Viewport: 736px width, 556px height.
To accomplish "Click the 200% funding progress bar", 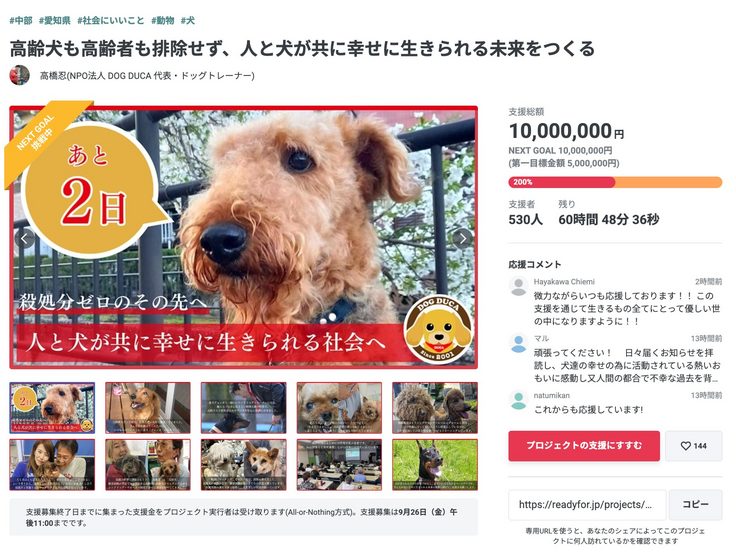I will pos(615,182).
